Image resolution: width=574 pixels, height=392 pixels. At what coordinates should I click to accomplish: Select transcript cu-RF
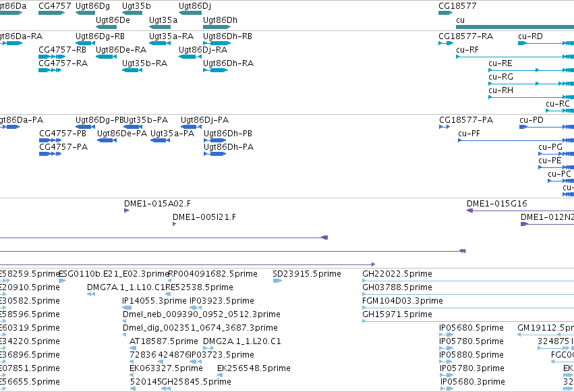click(515, 57)
